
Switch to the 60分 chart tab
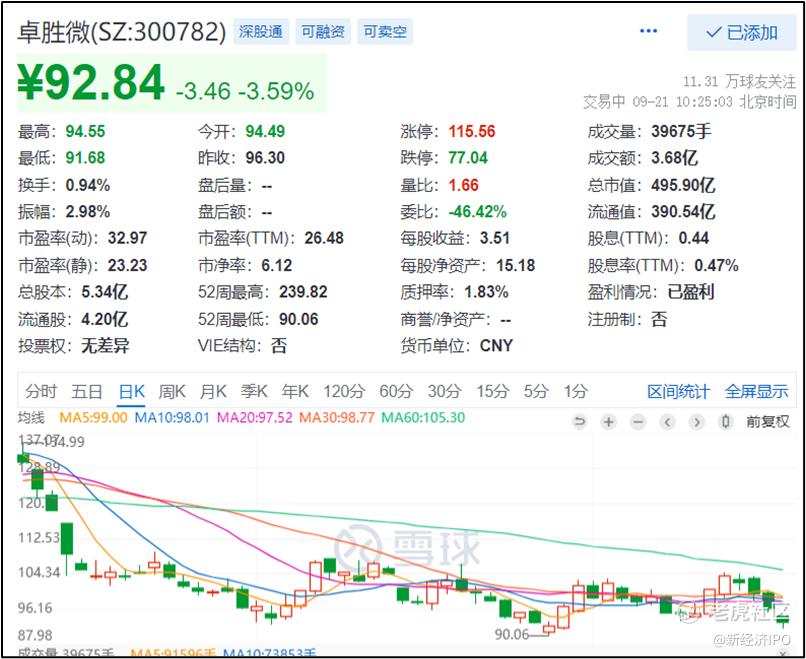tap(396, 392)
